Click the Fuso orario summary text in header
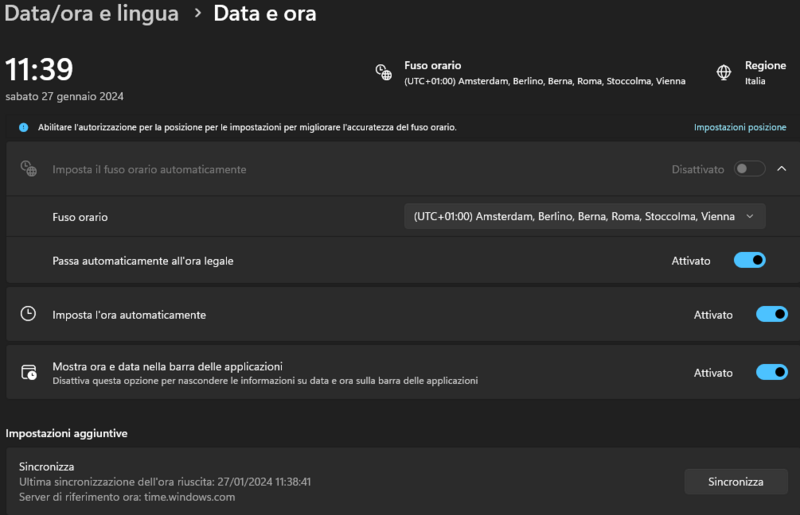 point(544,73)
